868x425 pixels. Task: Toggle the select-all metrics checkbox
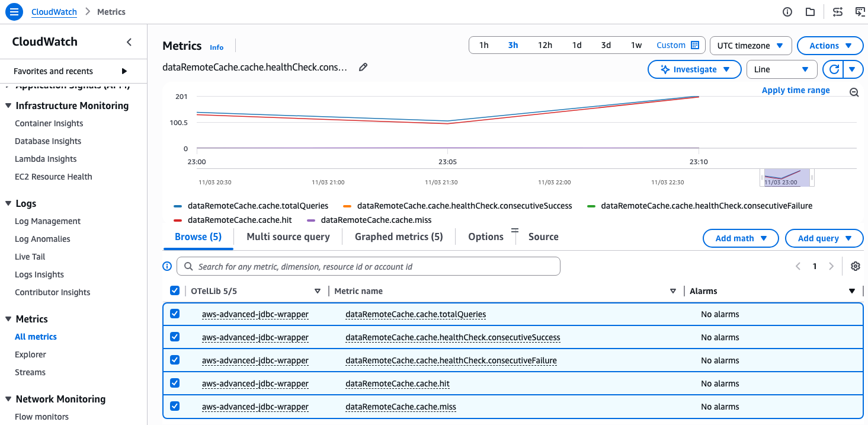tap(175, 290)
